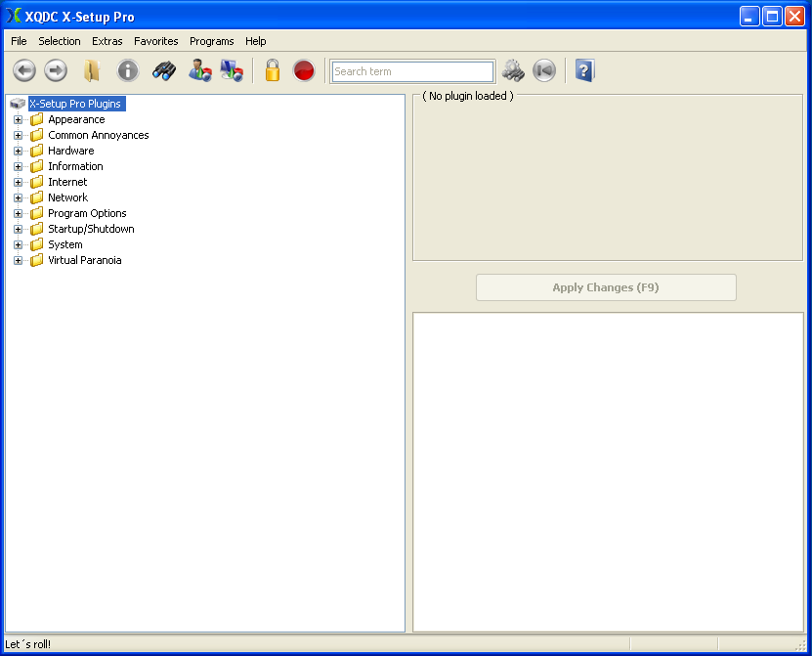Open the favorites folder toolbar icon
The width and height of the screenshot is (812, 656).
pos(92,70)
